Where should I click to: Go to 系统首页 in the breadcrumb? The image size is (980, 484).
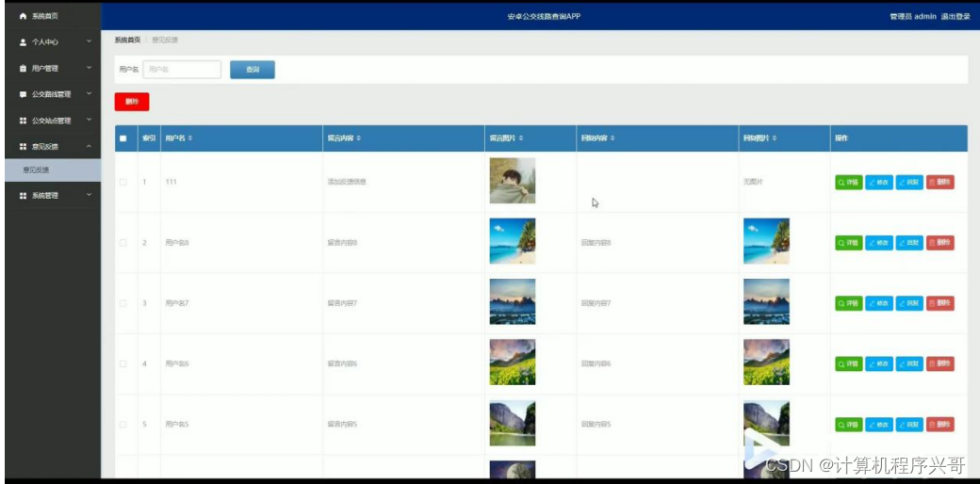click(x=127, y=40)
